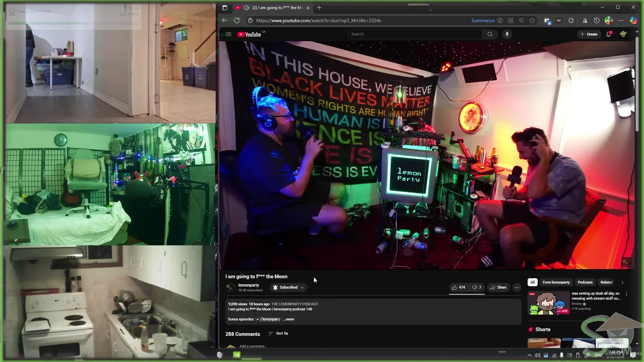Mute the YouTube tab via its speaker icon
Viewport: 644px width, 362px height.
pos(246,8)
